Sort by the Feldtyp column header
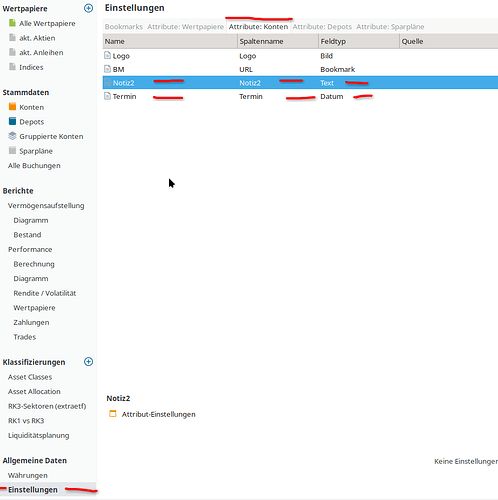Image resolution: width=498 pixels, height=500 pixels. 359,41
